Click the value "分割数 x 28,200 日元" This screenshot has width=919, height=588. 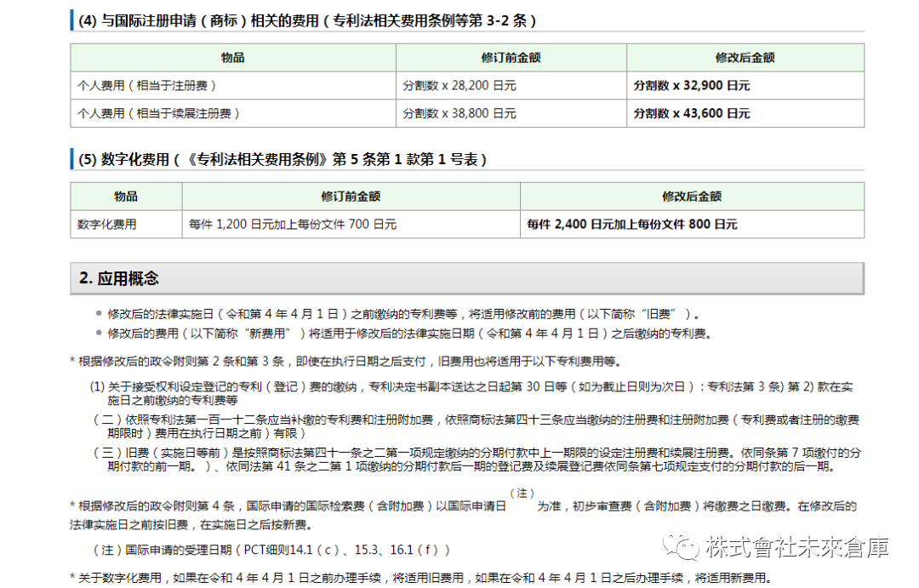point(459,86)
